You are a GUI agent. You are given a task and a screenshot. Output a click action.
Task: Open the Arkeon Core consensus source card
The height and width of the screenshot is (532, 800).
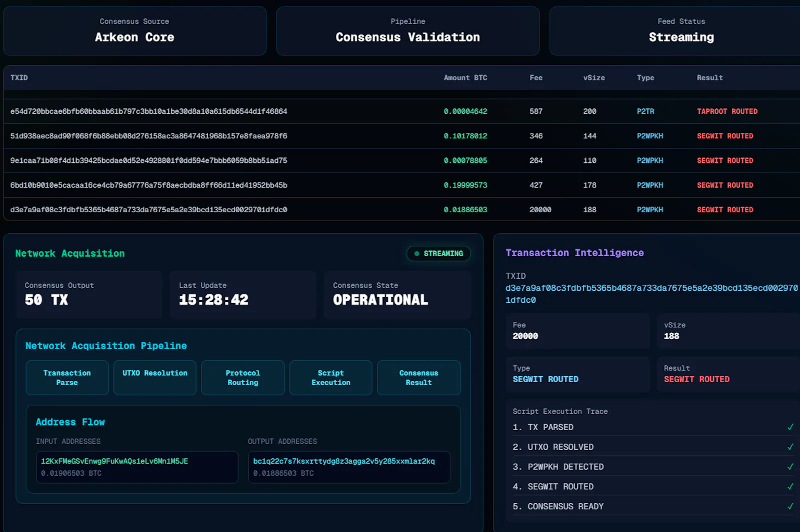point(135,31)
